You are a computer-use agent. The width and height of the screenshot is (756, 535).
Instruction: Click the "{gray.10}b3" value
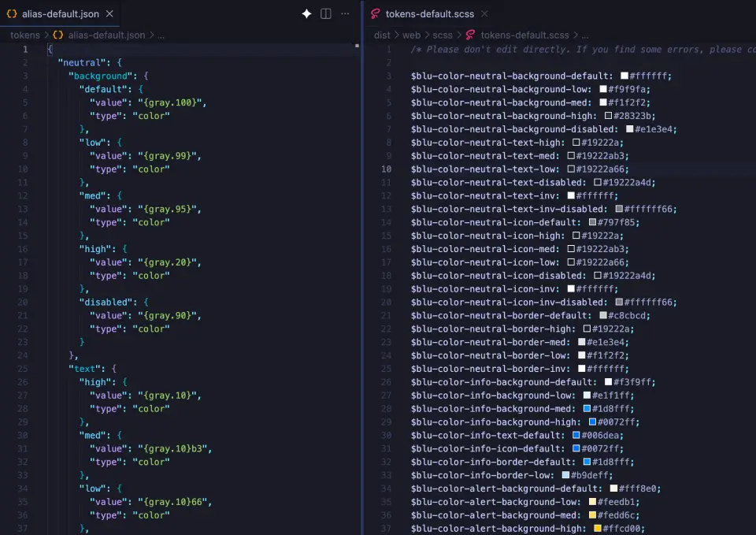click(x=172, y=448)
